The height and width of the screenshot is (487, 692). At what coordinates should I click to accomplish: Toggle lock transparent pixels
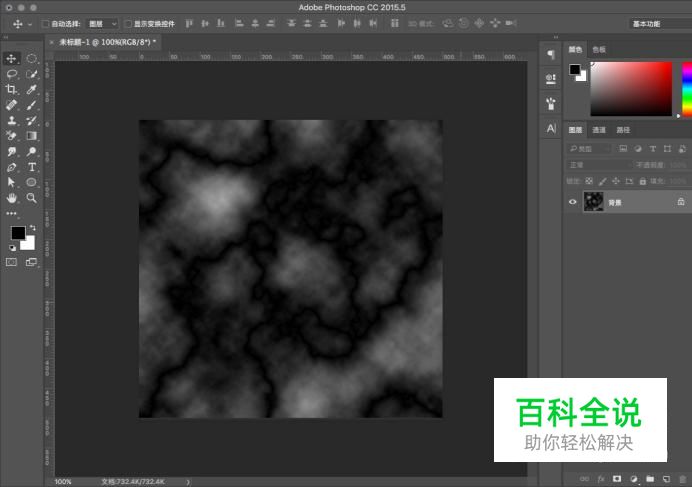pos(589,181)
